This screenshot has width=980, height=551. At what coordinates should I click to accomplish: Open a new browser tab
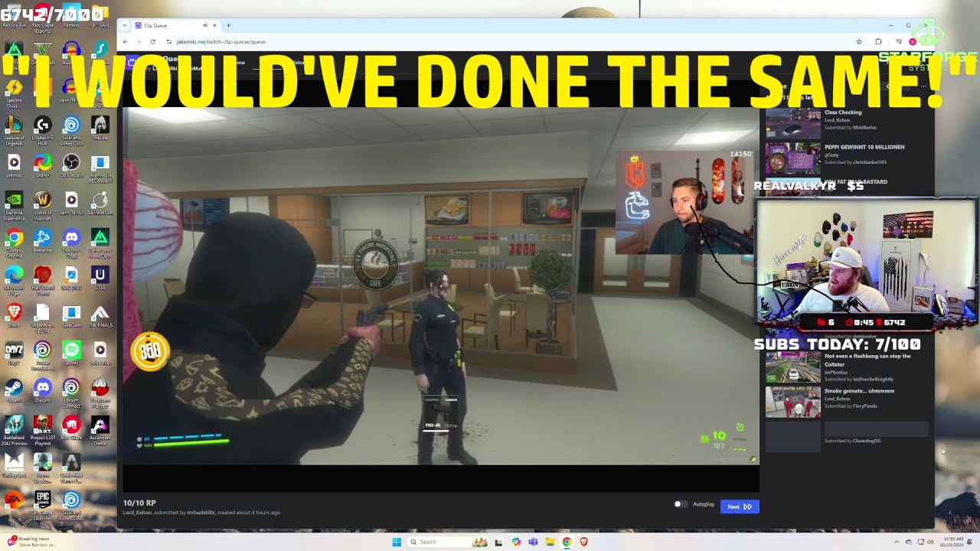point(228,25)
